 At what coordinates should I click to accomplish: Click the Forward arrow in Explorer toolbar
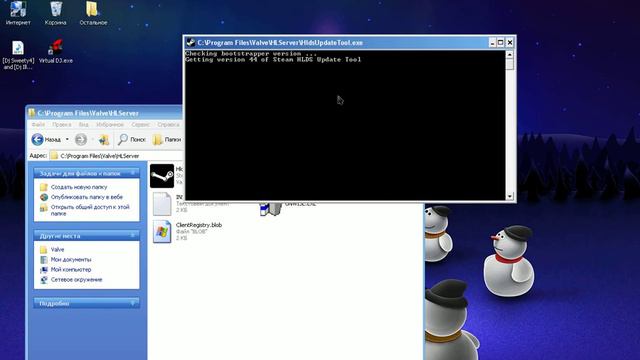81,140
